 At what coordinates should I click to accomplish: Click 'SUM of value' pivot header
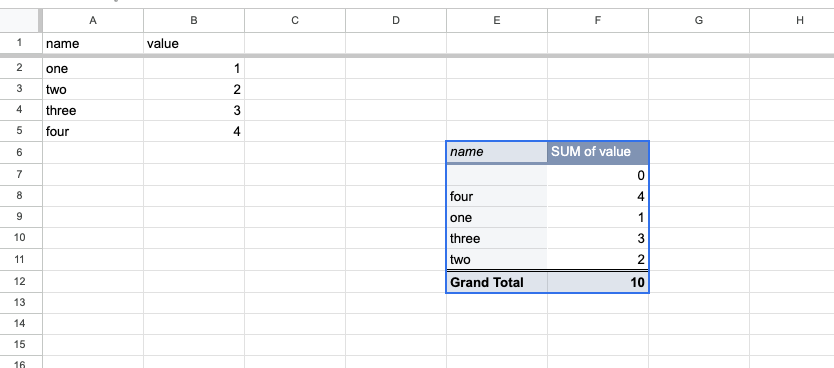tap(598, 153)
